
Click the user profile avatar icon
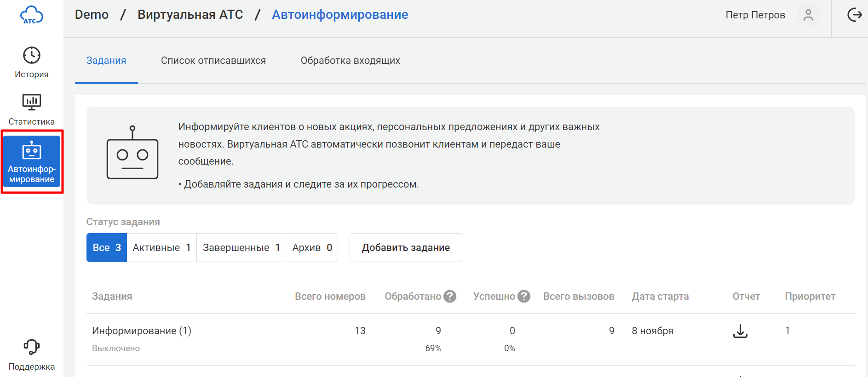coord(808,15)
